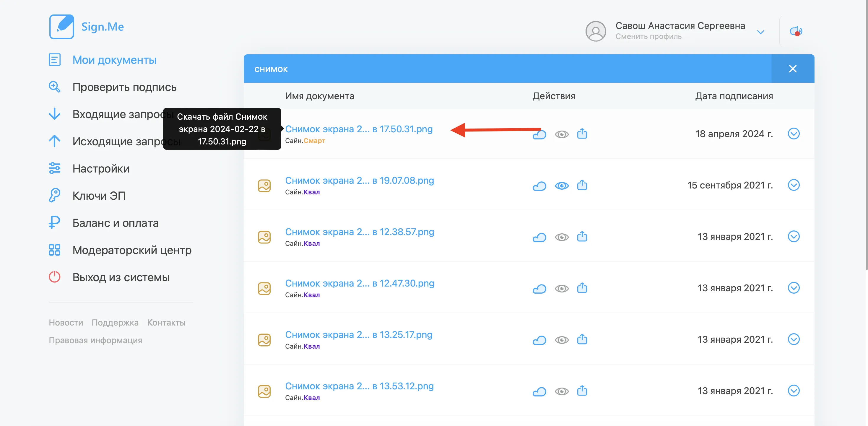Click the page vertical scrollbar
This screenshot has width=868, height=426.
(866, 135)
